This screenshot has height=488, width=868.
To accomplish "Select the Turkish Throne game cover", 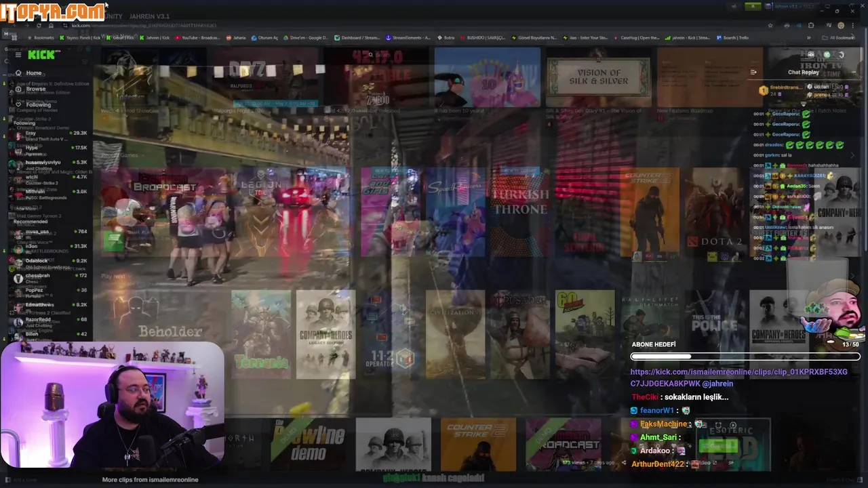I will coord(520,212).
